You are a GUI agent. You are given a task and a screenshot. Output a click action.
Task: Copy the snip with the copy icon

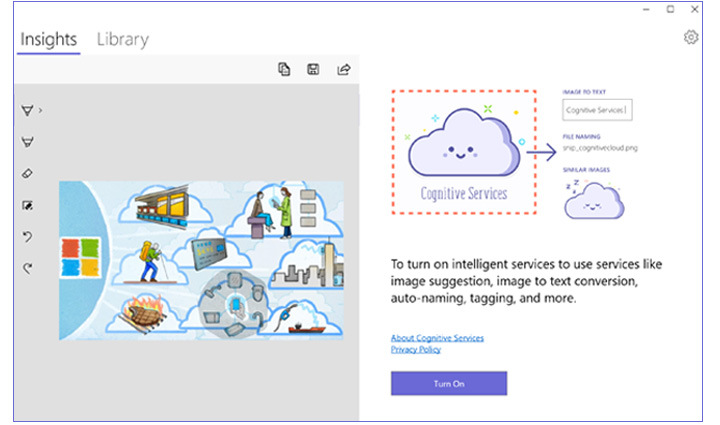[284, 69]
